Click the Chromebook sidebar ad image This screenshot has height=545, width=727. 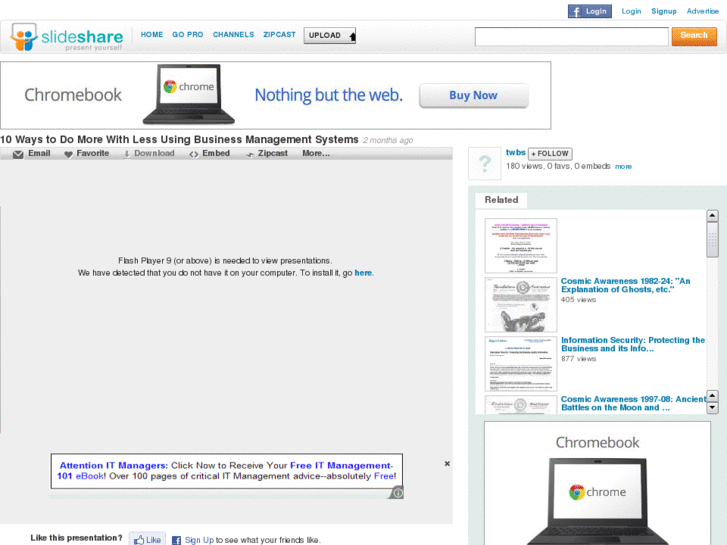pos(597,483)
